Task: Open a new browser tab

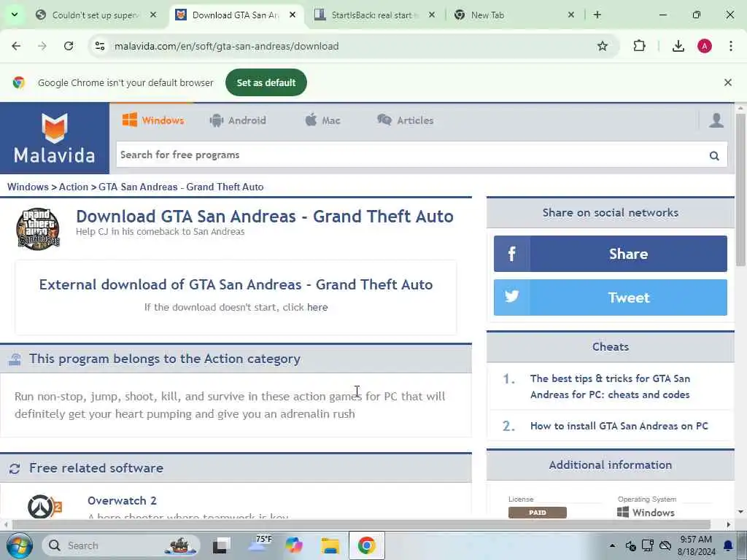Action: coord(597,15)
